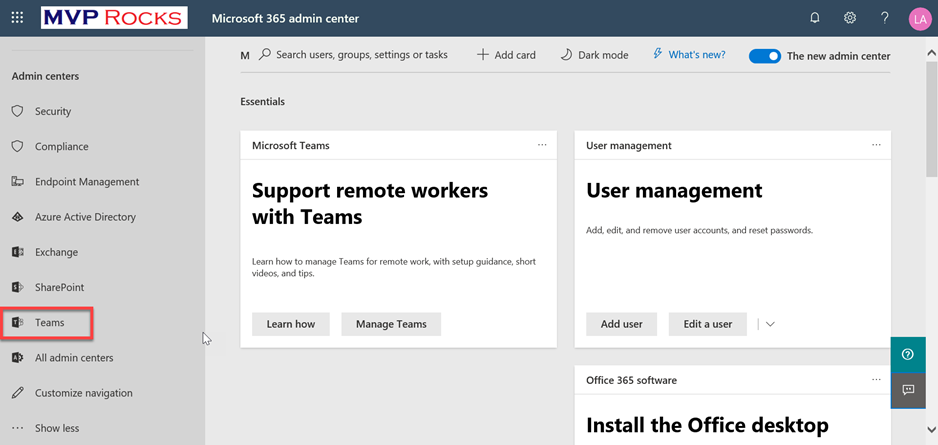Open the settings gear
938x445 pixels.
[x=849, y=18]
